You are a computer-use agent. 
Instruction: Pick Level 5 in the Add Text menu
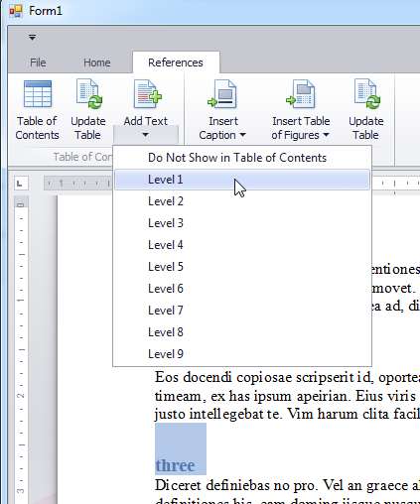[242, 267]
